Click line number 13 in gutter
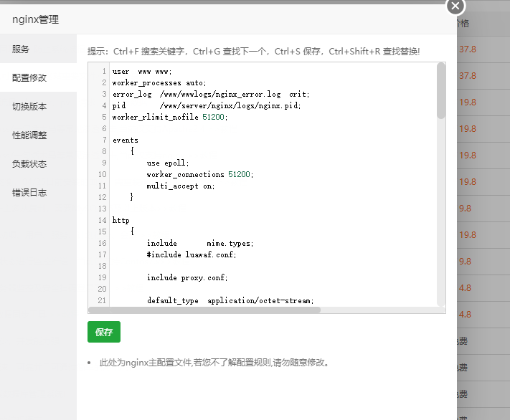 102,209
